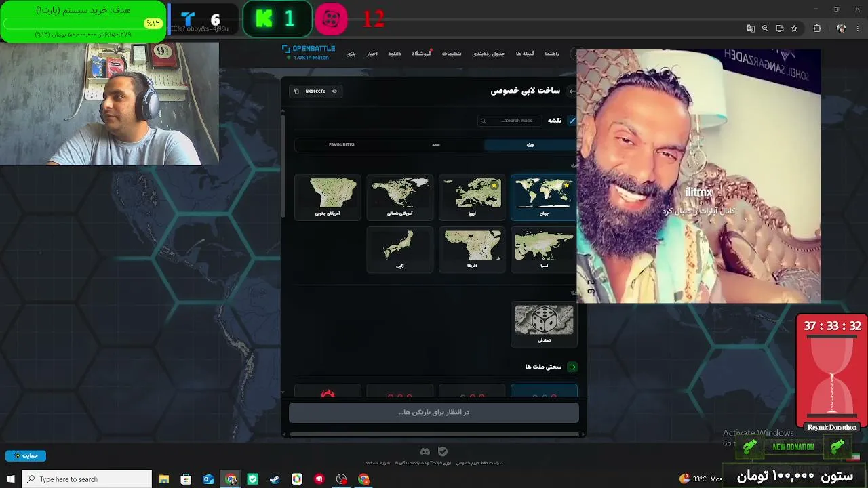Image resolution: width=868 pixels, height=488 pixels.
Task: Click the green shield taskbar icon
Action: [253, 479]
